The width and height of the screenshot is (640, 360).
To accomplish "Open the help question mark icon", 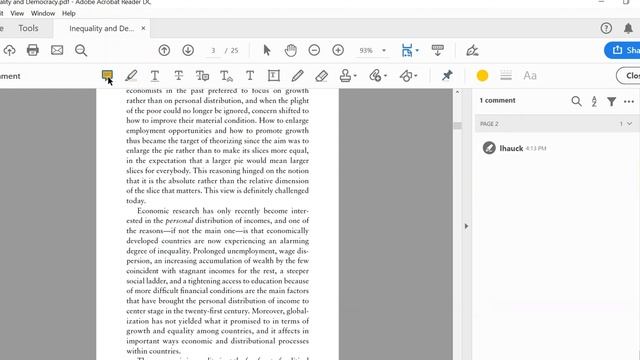I will 606,28.
